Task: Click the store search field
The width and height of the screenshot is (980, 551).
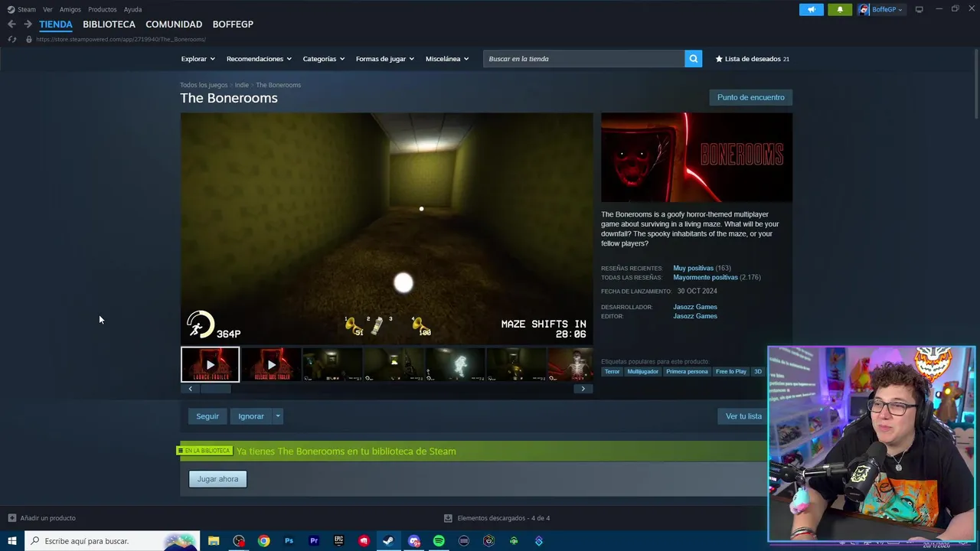Action: tap(583, 59)
